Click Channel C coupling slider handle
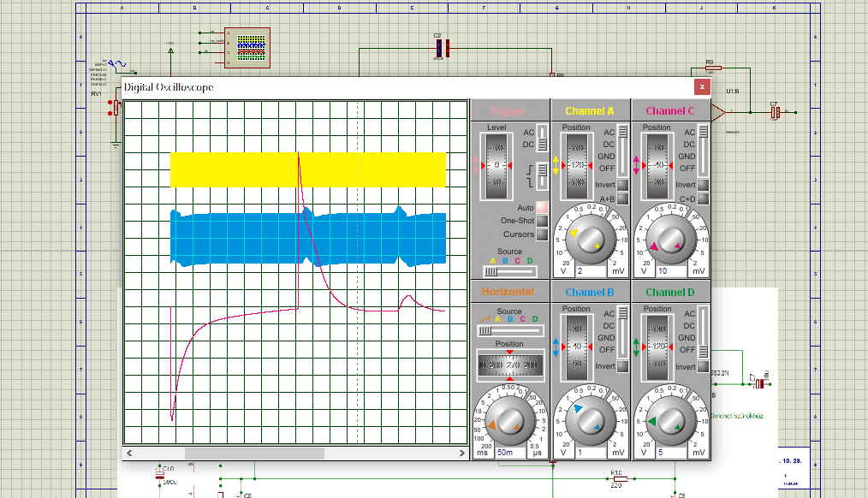This screenshot has width=868, height=498. (703, 131)
